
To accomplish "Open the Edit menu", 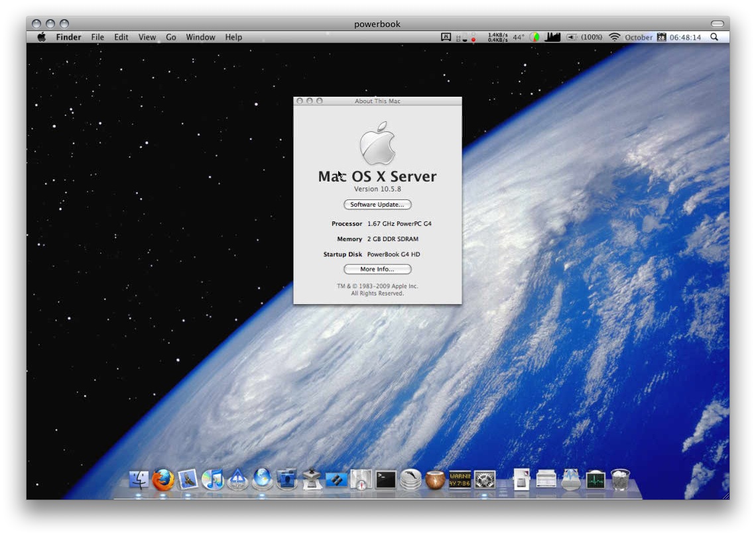I will [121, 37].
